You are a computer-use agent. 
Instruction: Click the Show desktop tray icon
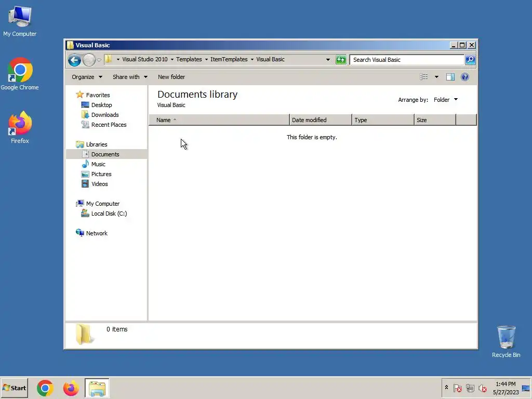click(x=526, y=388)
